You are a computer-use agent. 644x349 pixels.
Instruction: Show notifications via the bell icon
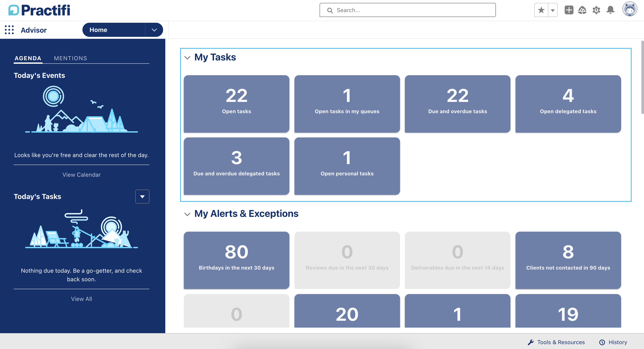610,10
